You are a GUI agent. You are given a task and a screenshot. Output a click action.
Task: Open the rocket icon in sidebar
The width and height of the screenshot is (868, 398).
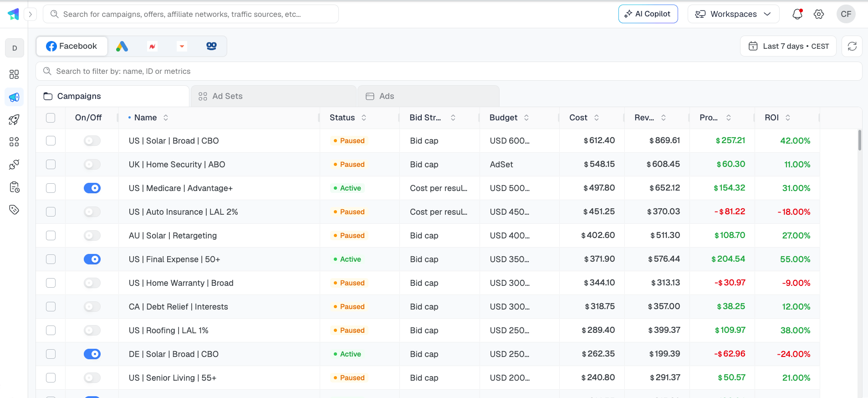click(14, 120)
